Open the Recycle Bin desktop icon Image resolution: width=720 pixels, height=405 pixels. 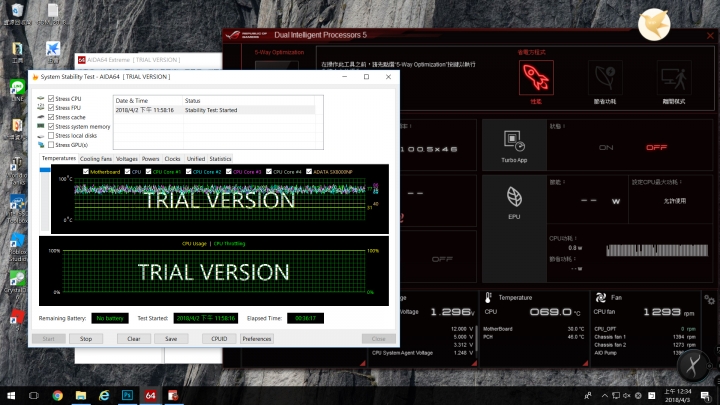pos(17,14)
